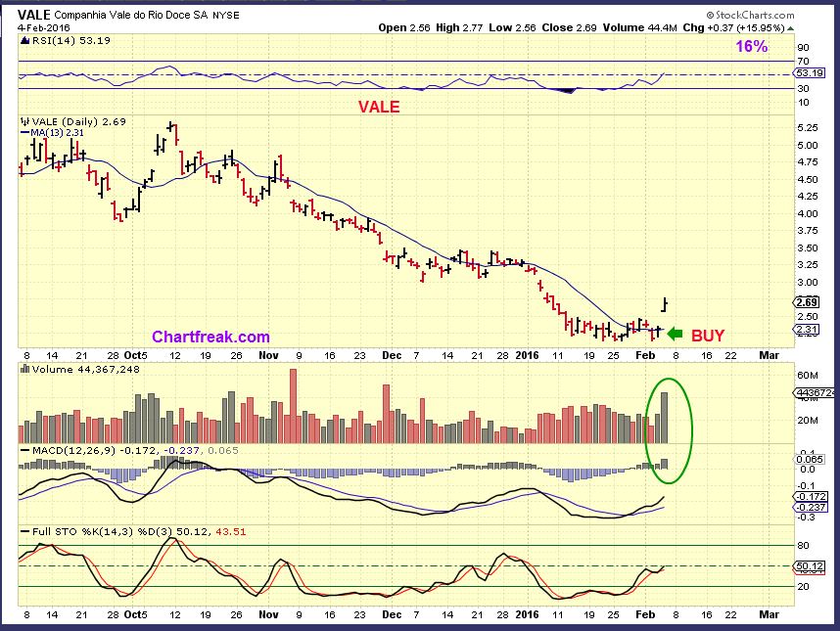Screen dimensions: 840x631
Task: Click the Full STO legend line marker
Action: click(24, 532)
